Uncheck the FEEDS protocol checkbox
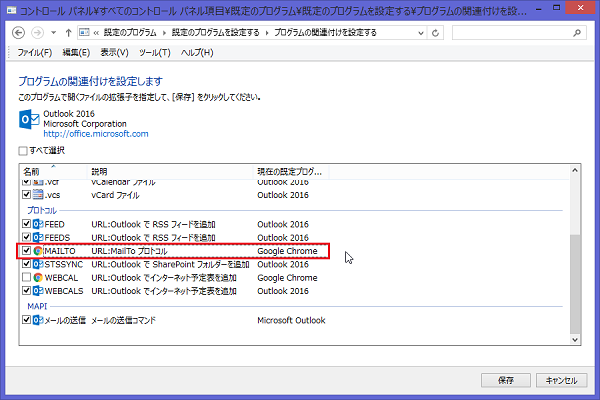Screen dimensions: 600x400 pyautogui.click(x=26, y=237)
